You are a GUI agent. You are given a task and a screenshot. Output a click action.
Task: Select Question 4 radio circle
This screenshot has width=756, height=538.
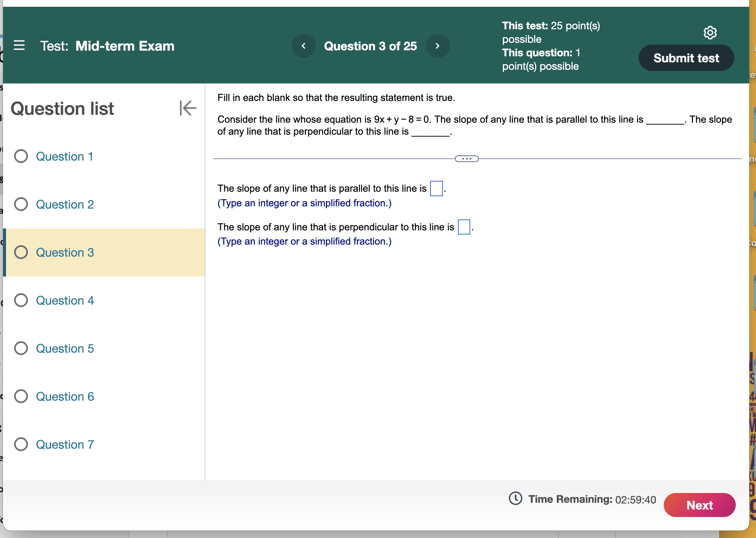tap(21, 300)
